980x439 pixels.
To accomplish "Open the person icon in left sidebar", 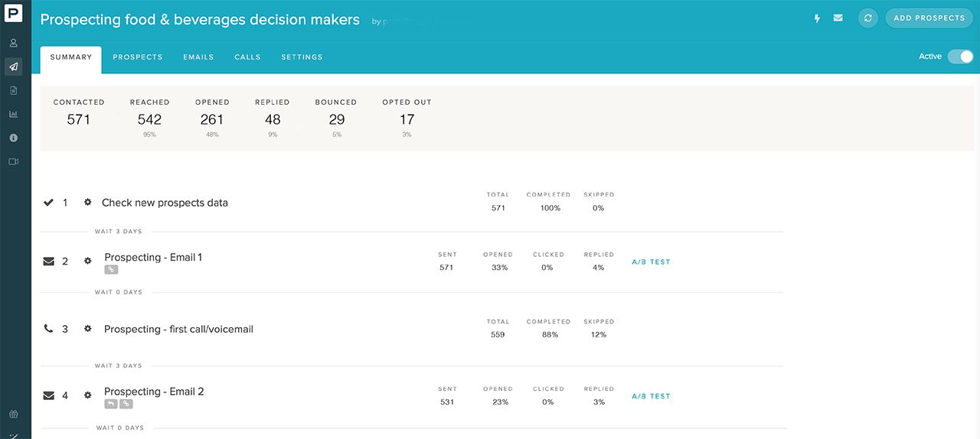I will pyautogui.click(x=14, y=43).
